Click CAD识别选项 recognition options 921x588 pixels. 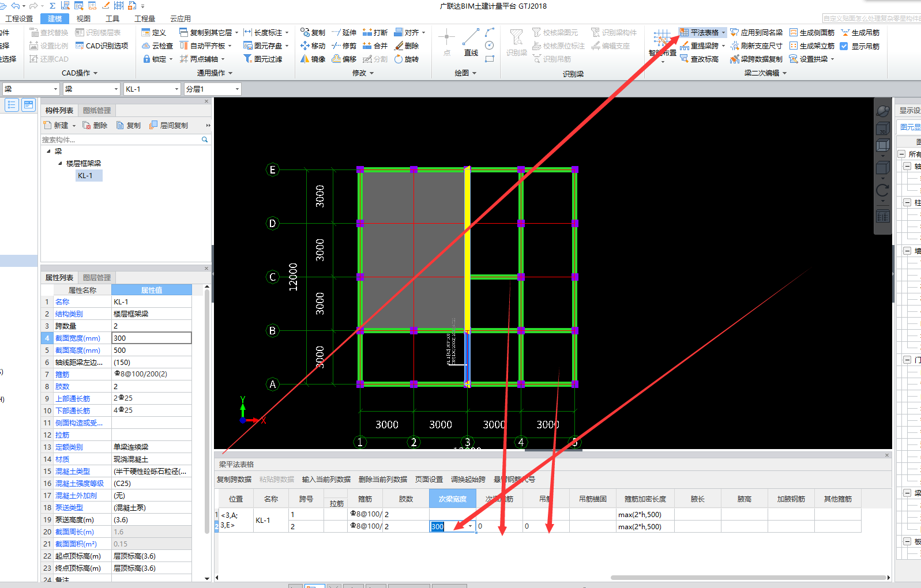[102, 46]
